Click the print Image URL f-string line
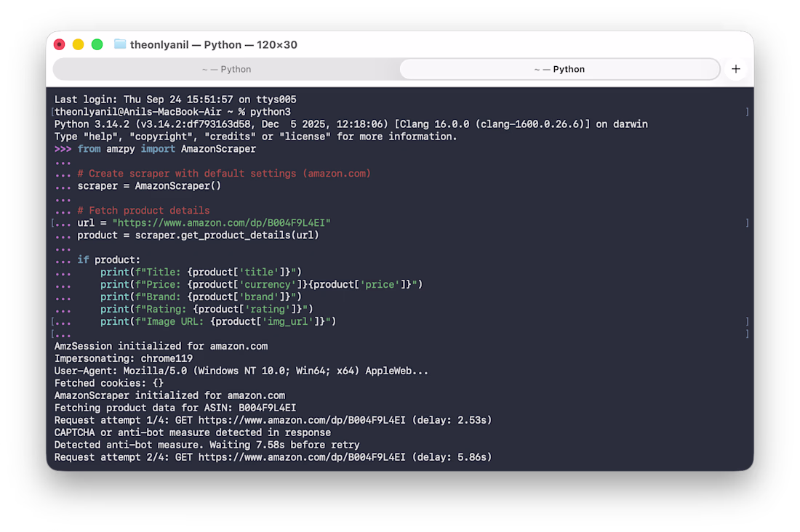 [218, 321]
